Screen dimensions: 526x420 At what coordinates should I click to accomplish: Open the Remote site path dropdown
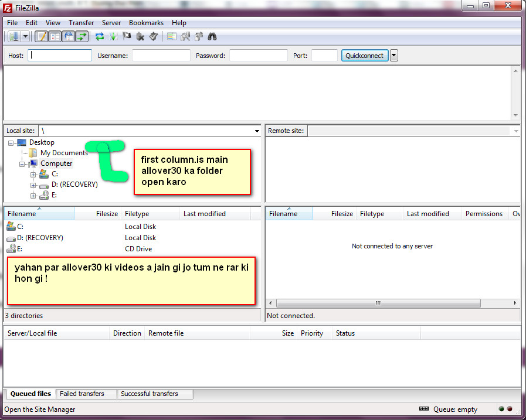[516, 131]
